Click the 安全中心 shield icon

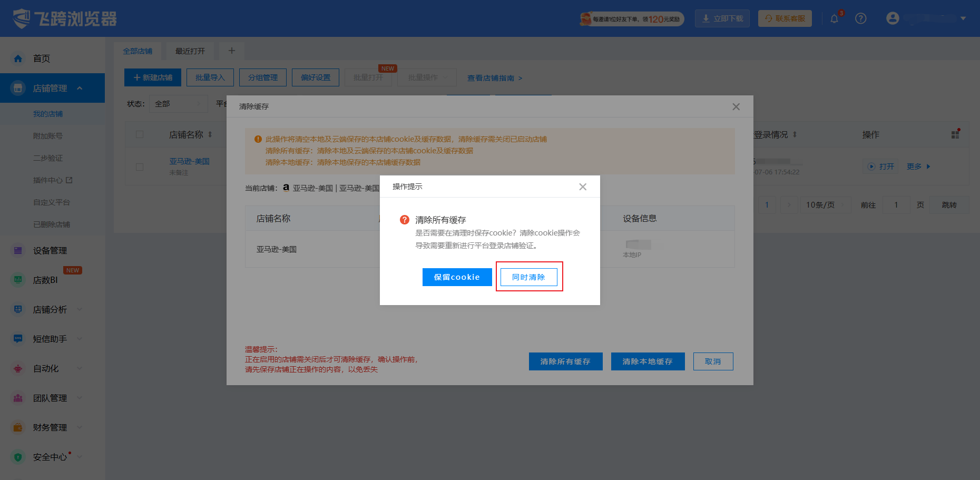tap(18, 457)
